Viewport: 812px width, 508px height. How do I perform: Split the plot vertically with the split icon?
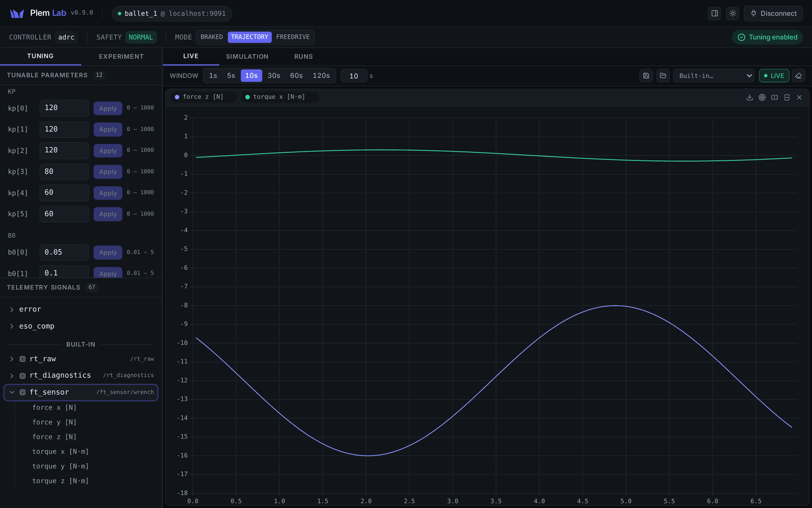coord(774,97)
